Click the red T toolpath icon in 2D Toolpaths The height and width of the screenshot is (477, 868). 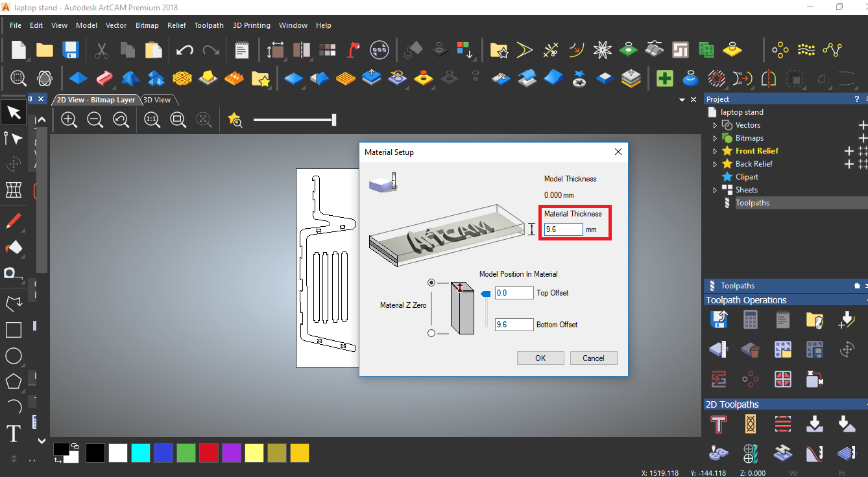719,424
